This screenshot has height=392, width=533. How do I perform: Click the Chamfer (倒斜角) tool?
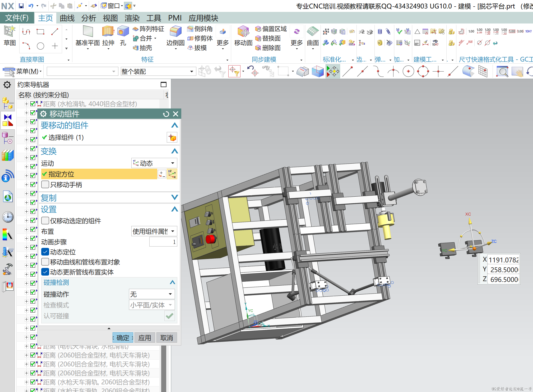pyautogui.click(x=200, y=29)
